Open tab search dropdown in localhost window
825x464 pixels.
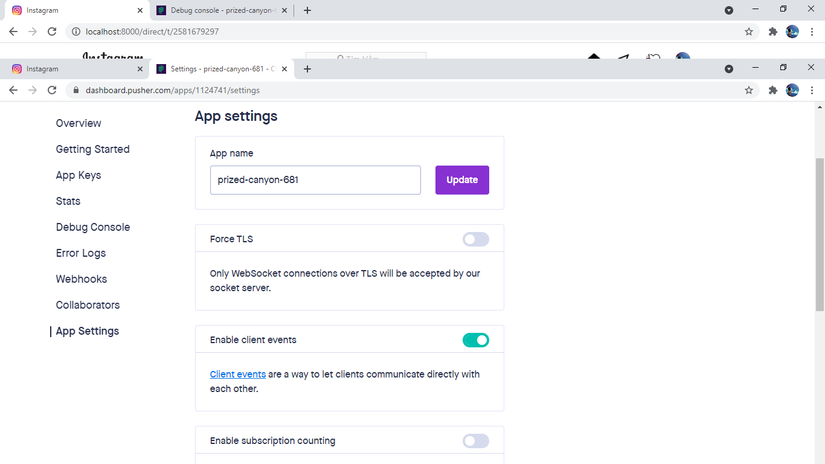[x=728, y=10]
